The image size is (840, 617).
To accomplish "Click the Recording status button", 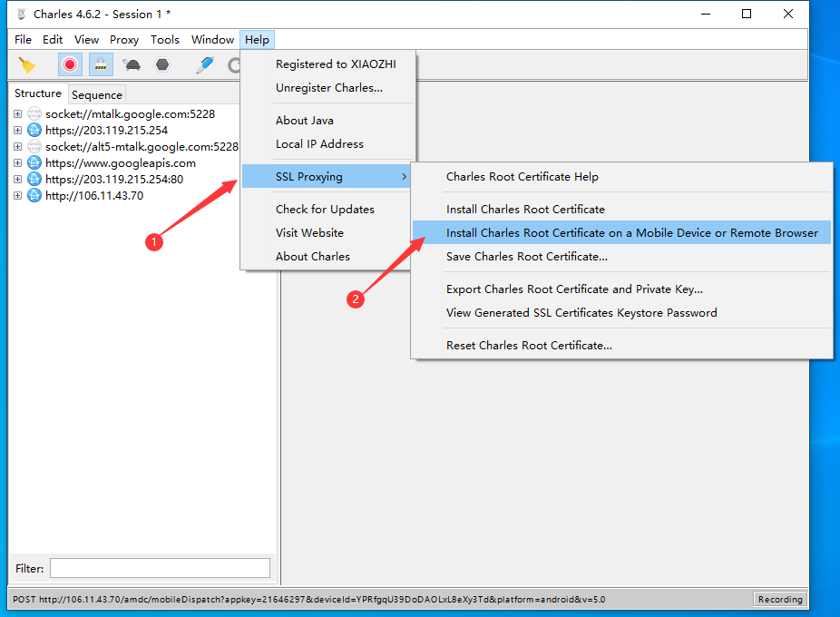I will click(780, 600).
